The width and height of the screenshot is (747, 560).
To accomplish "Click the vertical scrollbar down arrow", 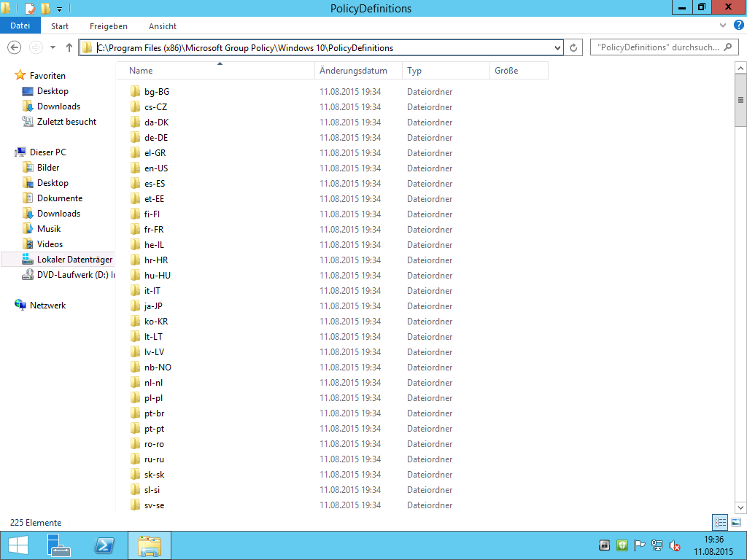I will point(741,507).
